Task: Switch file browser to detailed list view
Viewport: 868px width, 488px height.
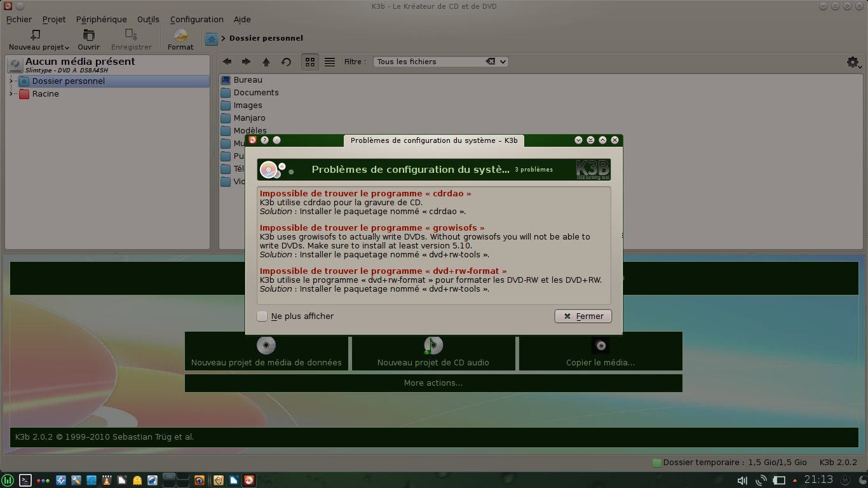Action: (330, 62)
